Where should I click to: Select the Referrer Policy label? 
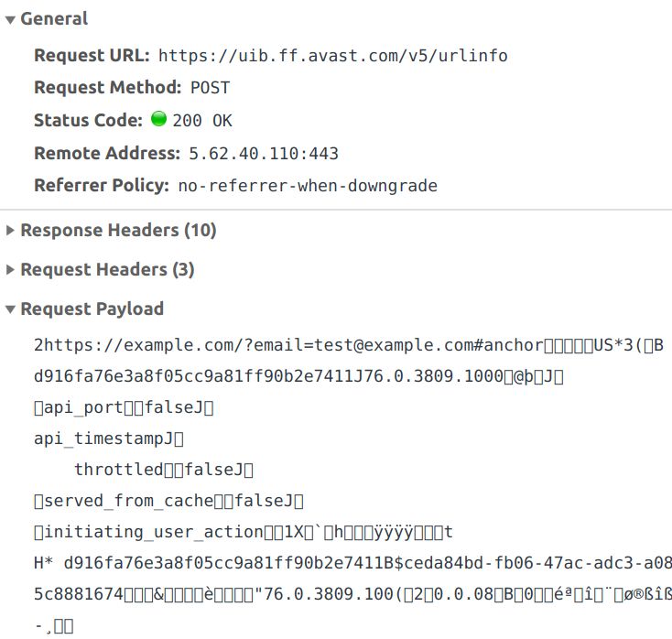102,186
